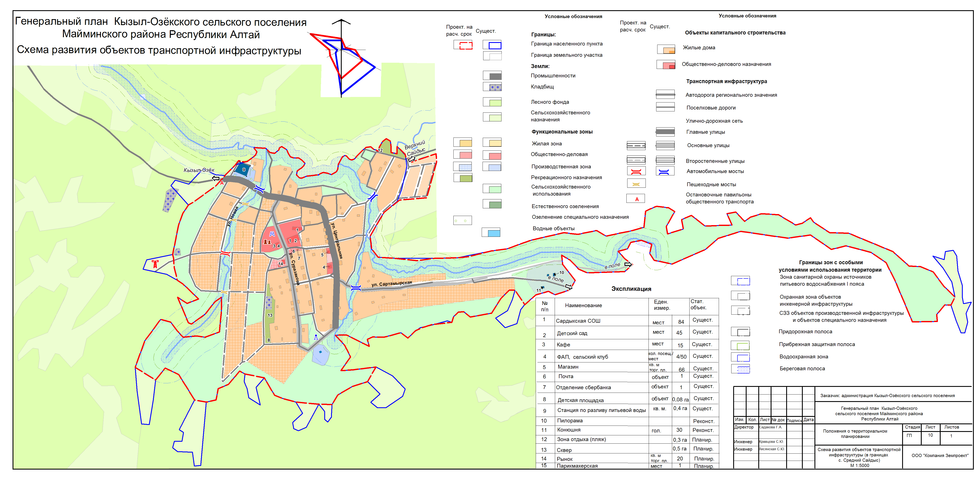Click the 'Кызыл-Озёк' direction label
980x477 pixels.
(199, 170)
